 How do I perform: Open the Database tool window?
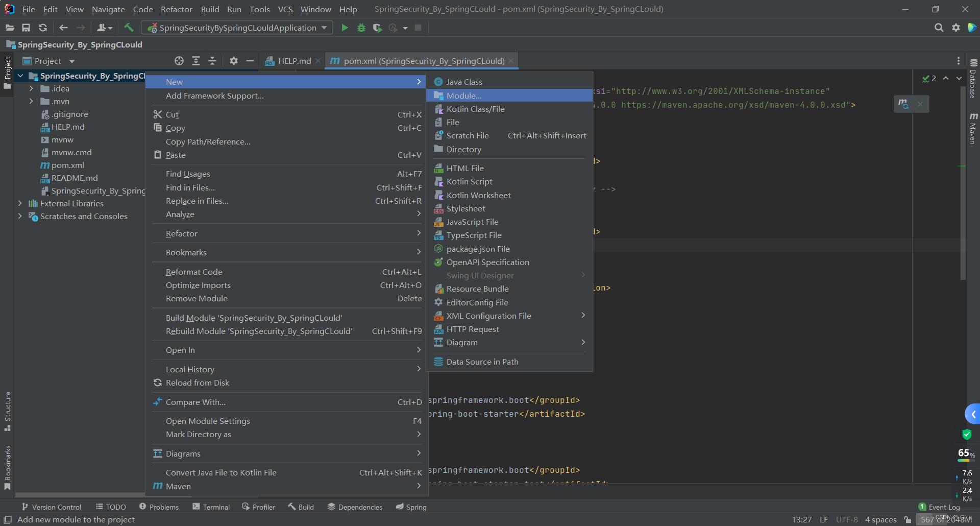[x=973, y=78]
